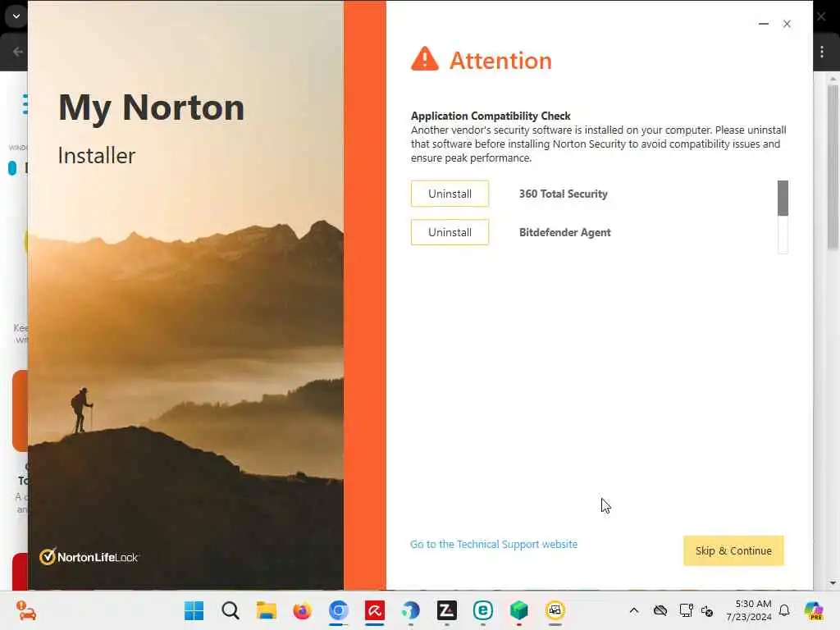840x630 pixels.
Task: Open the traffic widget on taskbar
Action: click(25, 610)
